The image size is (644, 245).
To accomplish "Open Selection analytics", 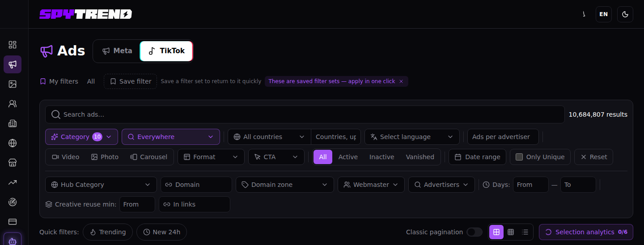I will click(586, 232).
